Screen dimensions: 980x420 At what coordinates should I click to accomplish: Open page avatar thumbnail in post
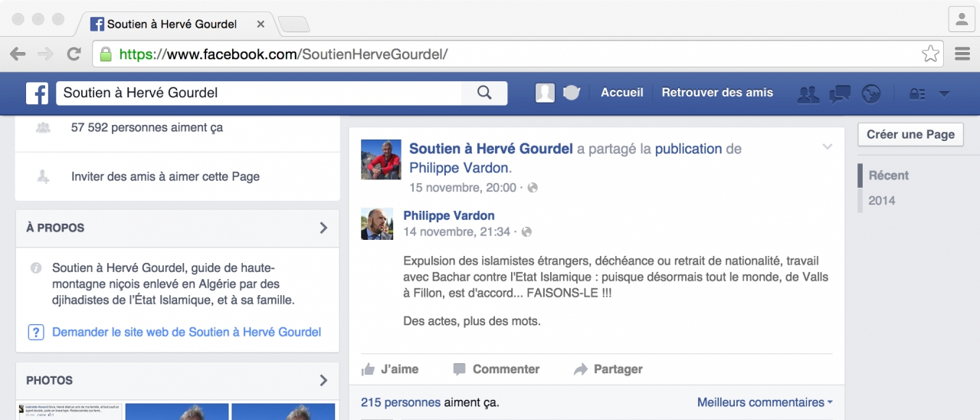tap(381, 159)
